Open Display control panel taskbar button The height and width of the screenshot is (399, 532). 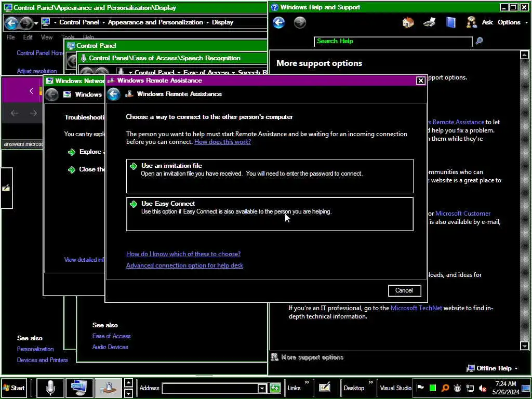coord(79,388)
